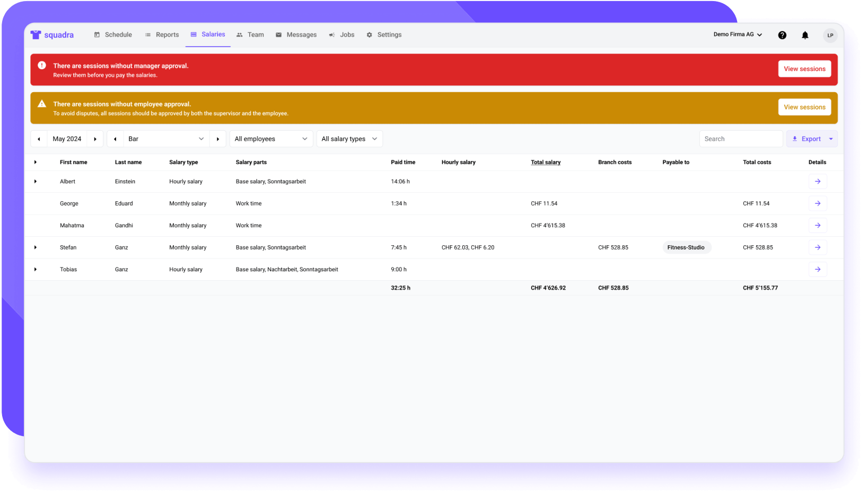Open the All salary types dropdown

(x=349, y=139)
